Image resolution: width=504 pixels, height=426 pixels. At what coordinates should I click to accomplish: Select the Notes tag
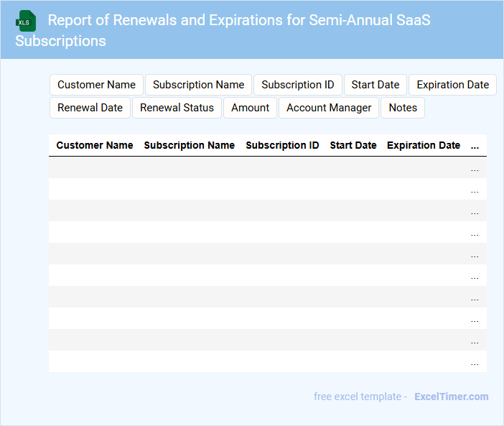click(403, 108)
